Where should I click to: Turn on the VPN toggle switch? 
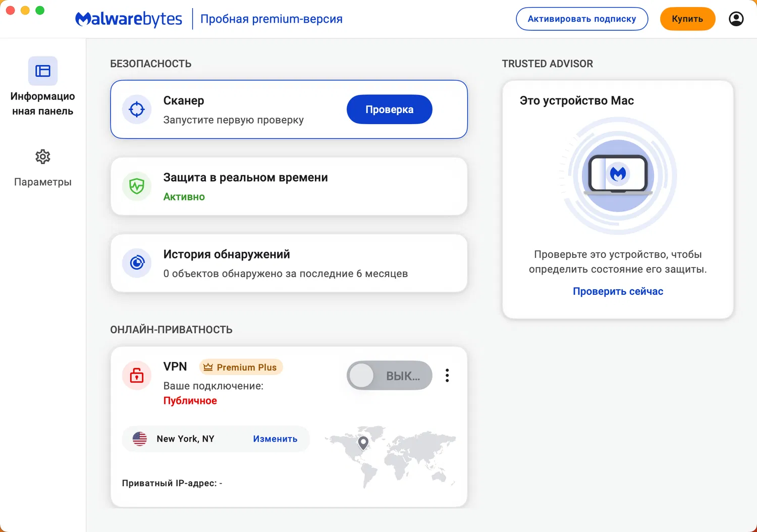point(390,376)
